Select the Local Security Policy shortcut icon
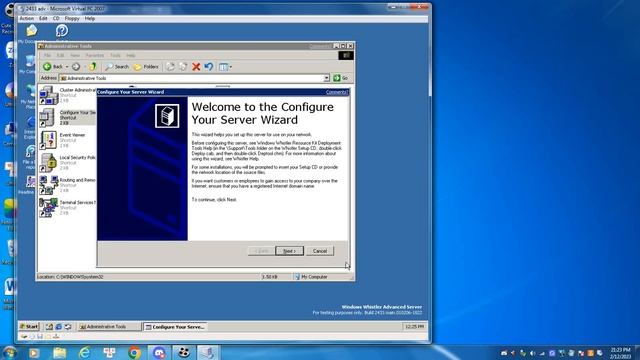Screen dimensions: 640x360 click(48, 162)
